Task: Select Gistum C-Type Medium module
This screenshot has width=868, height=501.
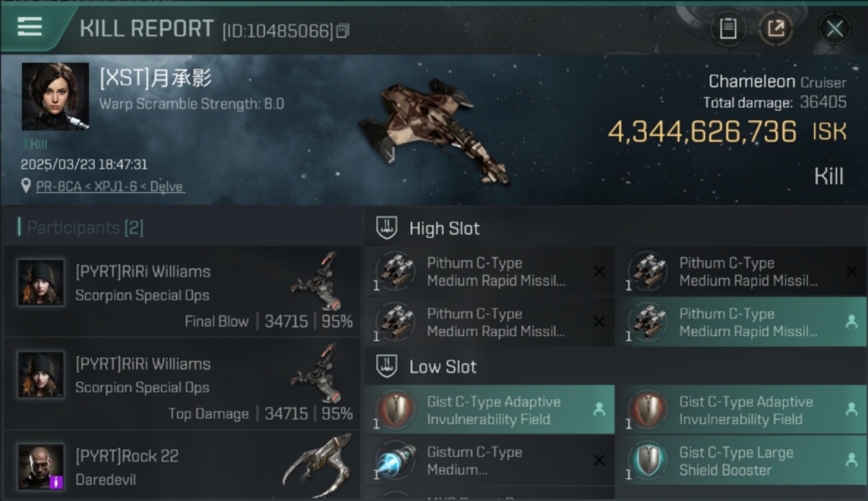Action: pos(489,460)
